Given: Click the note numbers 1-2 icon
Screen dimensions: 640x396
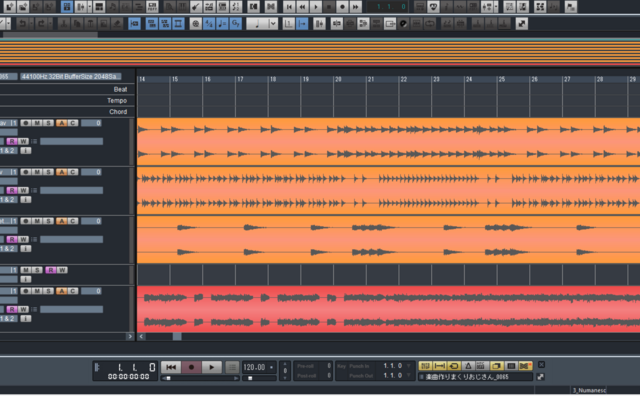Looking at the screenshot, I should pos(236,7).
